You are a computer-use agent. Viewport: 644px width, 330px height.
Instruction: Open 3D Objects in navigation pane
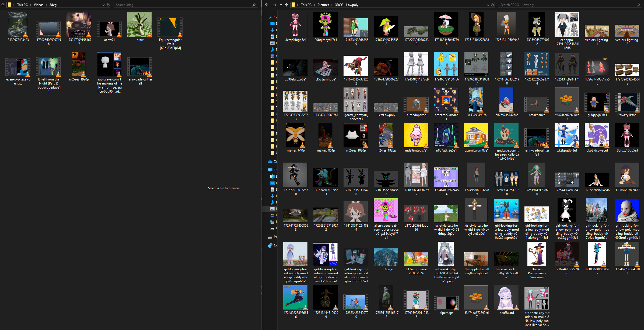click(274, 177)
